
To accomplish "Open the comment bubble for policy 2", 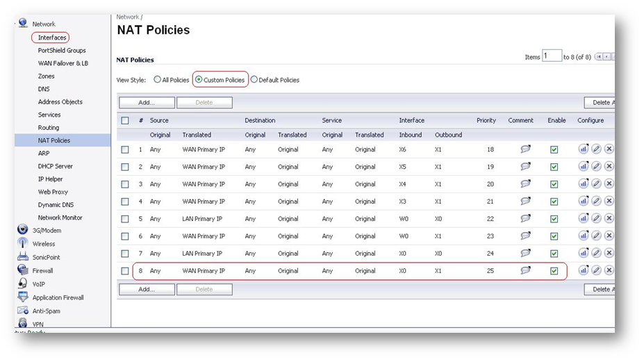I will (x=525, y=166).
